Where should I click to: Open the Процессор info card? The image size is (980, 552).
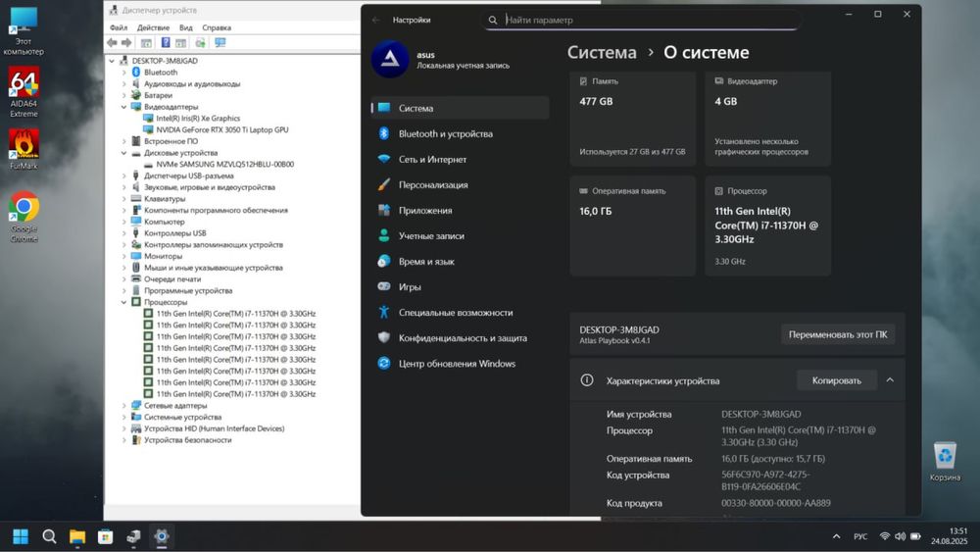pyautogui.click(x=768, y=226)
